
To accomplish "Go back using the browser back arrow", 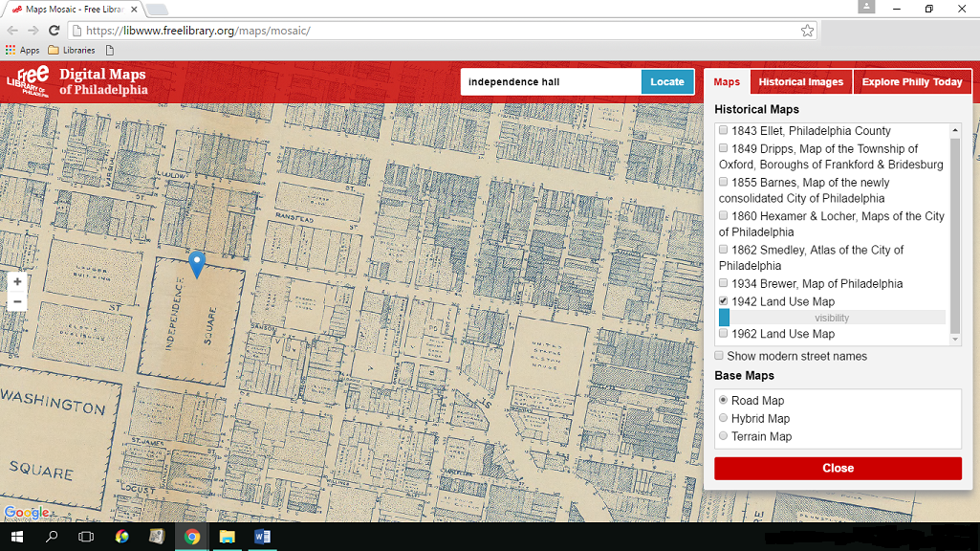I will coord(12,30).
